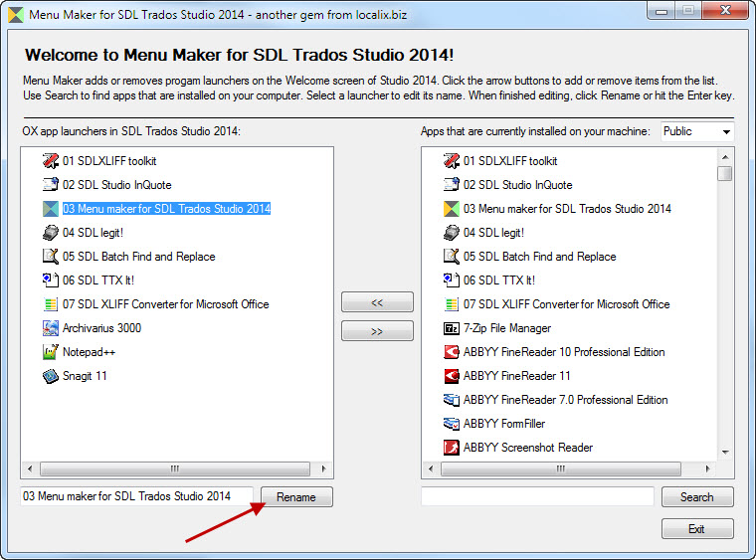Click the Notepad++ icon in left list
This screenshot has height=560, width=756.
point(51,352)
